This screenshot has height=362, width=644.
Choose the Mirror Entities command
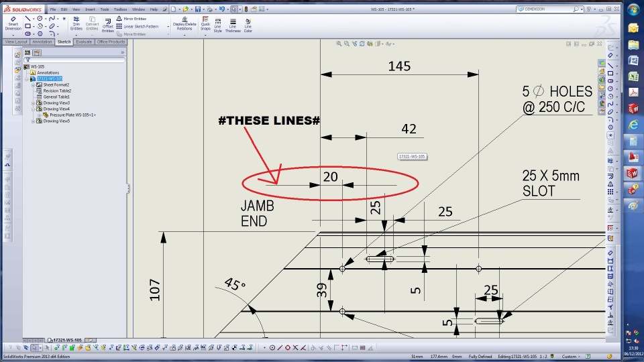131,19
